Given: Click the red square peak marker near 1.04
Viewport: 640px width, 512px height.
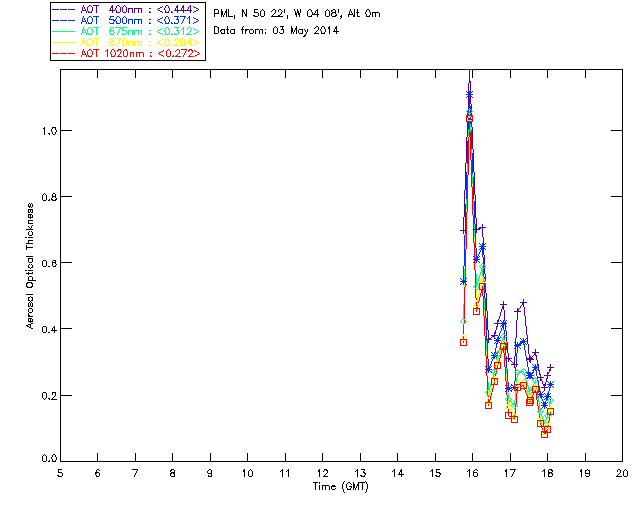Looking at the screenshot, I should pyautogui.click(x=469, y=118).
